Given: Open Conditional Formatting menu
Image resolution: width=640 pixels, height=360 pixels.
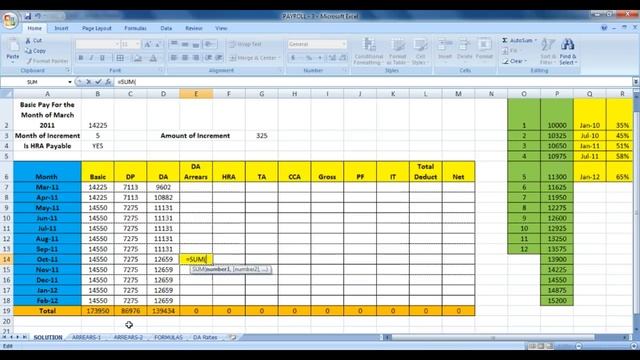Looking at the screenshot, I should [369, 51].
